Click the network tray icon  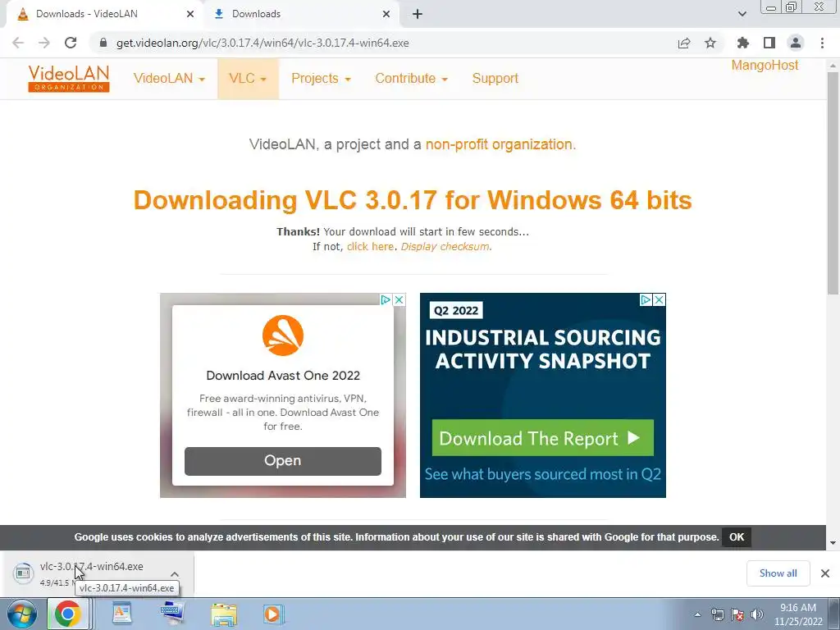click(717, 615)
